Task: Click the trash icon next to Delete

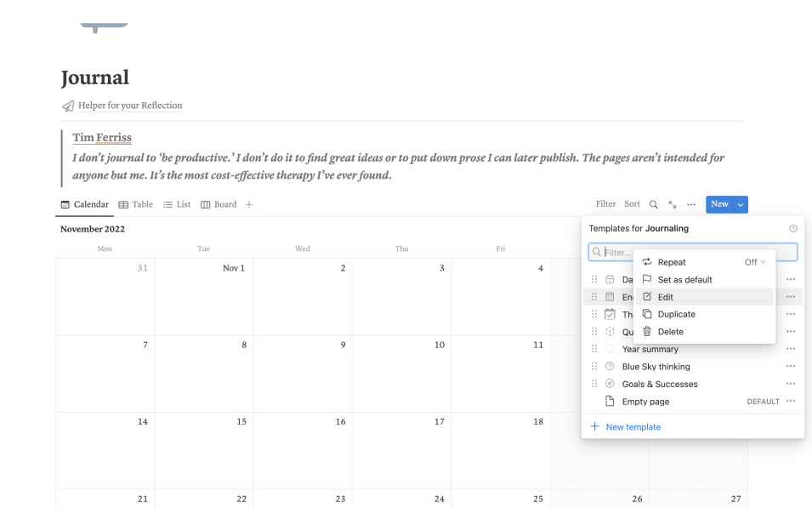Action: (647, 331)
